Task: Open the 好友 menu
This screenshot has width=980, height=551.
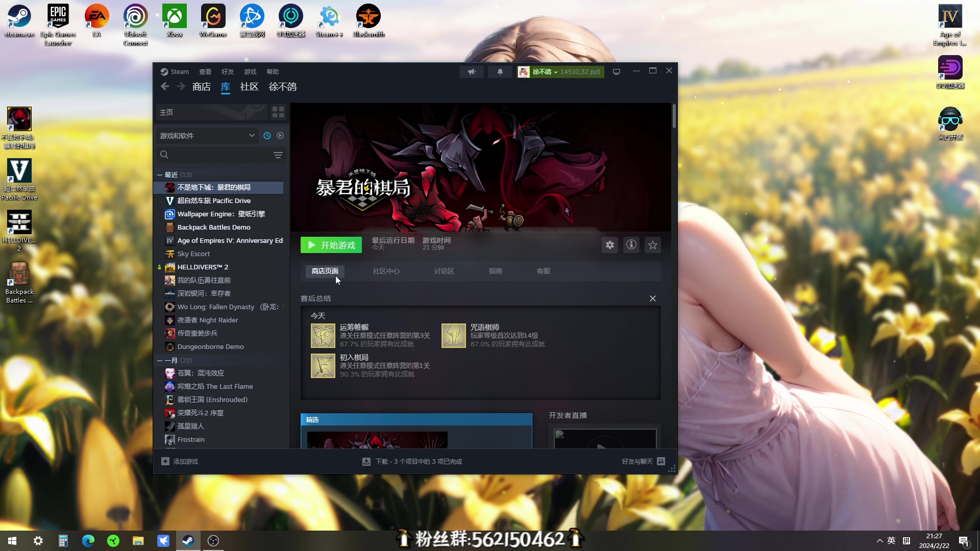Action: tap(228, 72)
